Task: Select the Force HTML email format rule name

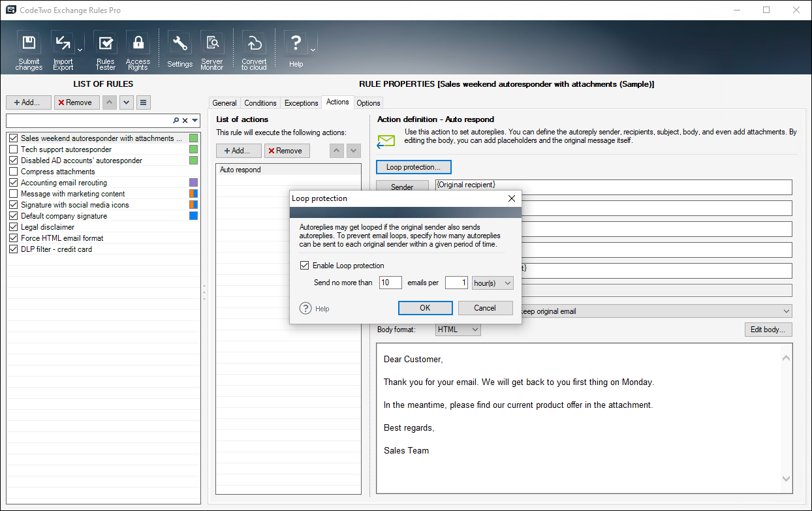Action: pos(62,238)
